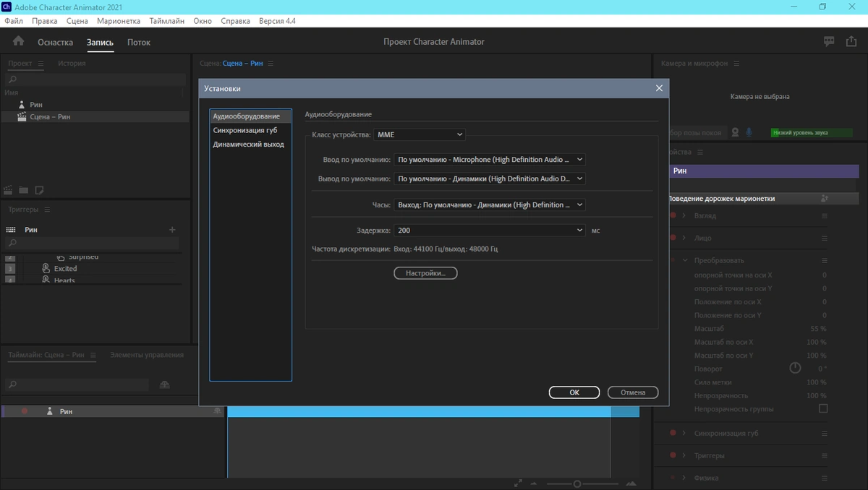Toggle the red arm dot for Лицо
This screenshot has height=490, width=868.
(673, 238)
